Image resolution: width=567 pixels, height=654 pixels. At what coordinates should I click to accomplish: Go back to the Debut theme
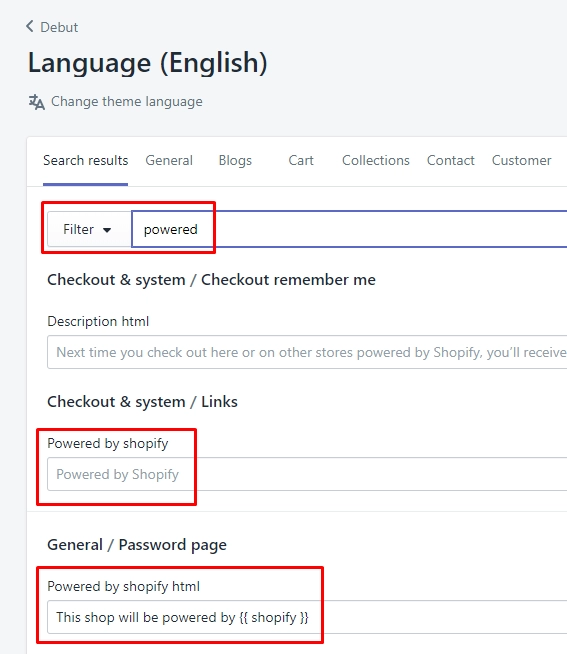52,27
